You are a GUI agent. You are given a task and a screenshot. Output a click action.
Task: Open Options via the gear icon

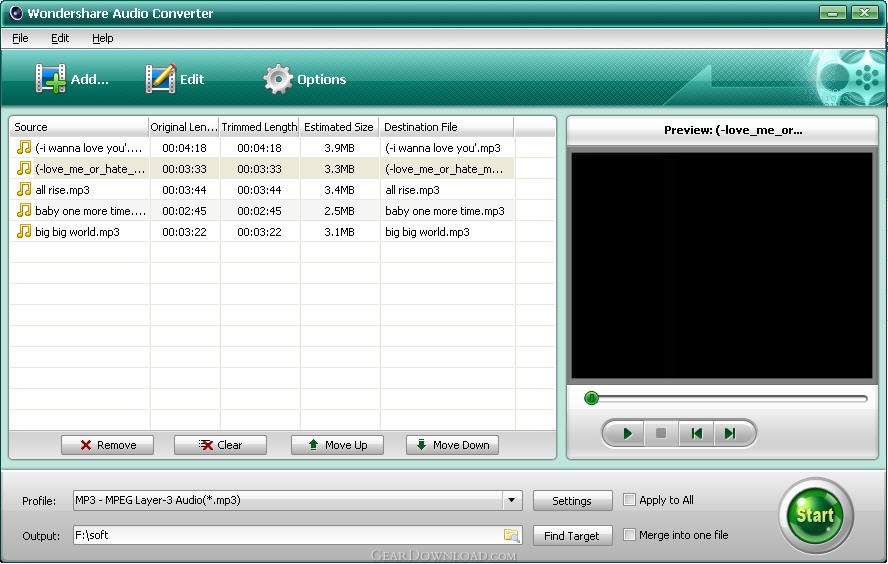278,79
